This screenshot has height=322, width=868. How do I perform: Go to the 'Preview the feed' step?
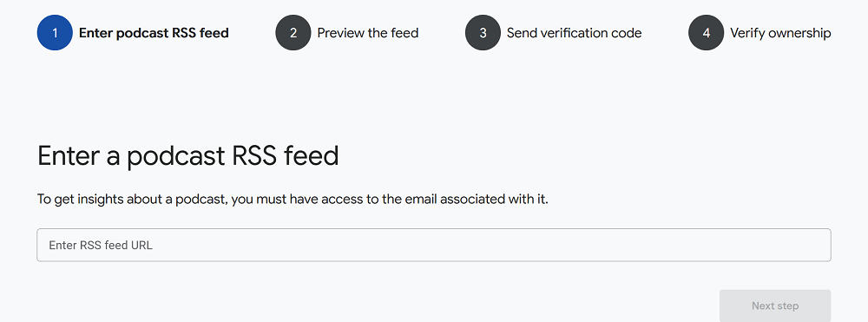[367, 33]
